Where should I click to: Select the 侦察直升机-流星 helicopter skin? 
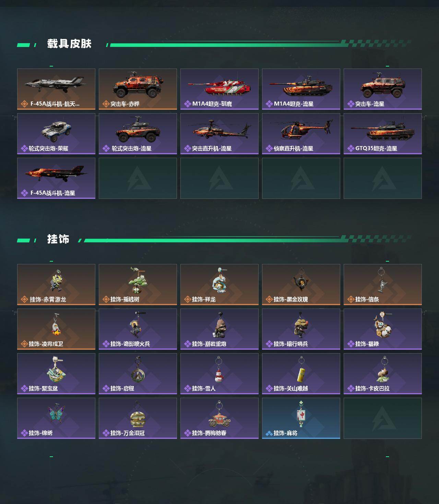(x=301, y=134)
